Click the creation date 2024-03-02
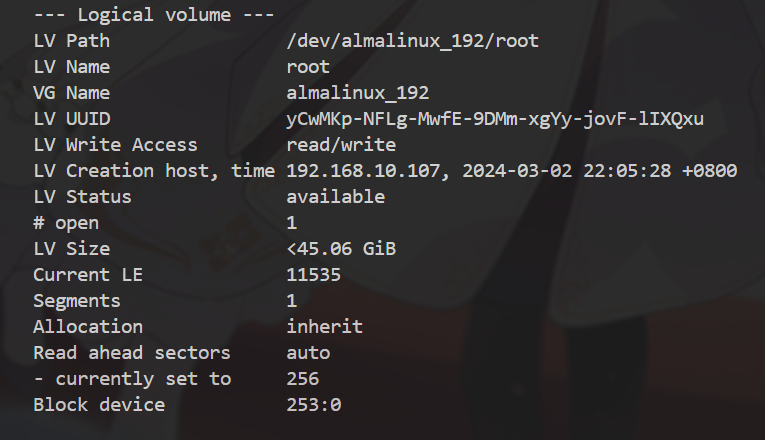 coord(517,171)
